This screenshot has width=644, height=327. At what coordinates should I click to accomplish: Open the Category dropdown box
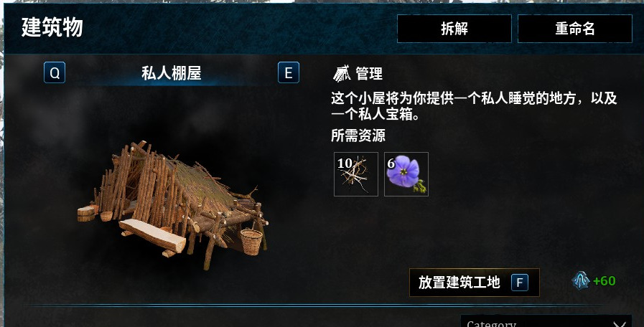[546, 321]
